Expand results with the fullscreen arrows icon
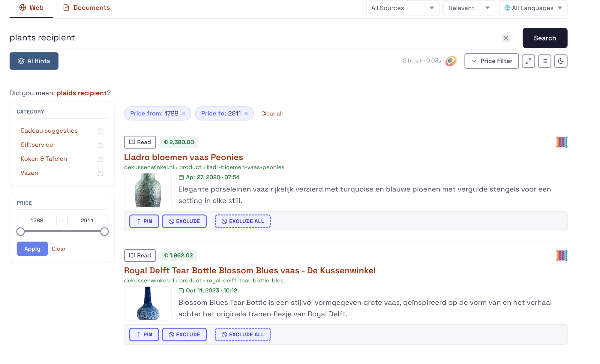 click(x=528, y=61)
